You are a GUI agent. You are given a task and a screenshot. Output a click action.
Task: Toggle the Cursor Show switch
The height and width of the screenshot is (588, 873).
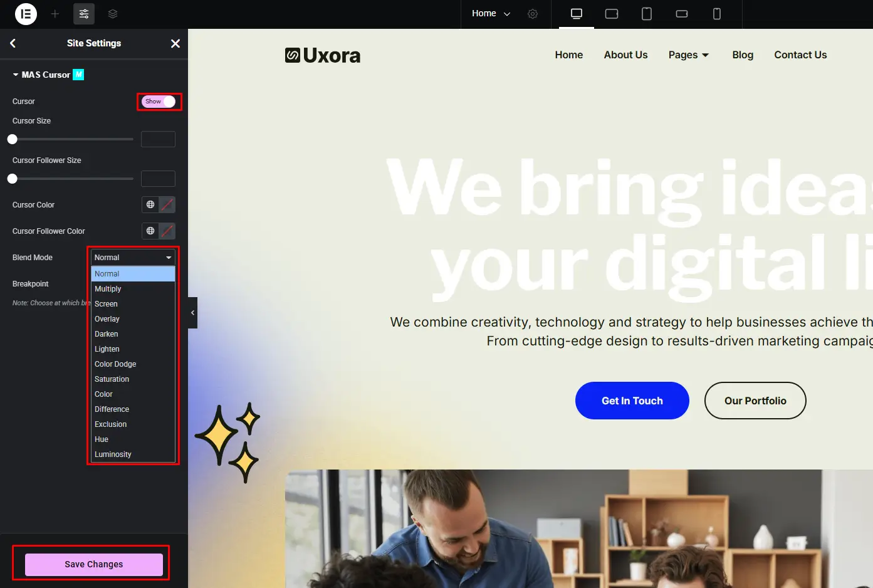point(159,102)
